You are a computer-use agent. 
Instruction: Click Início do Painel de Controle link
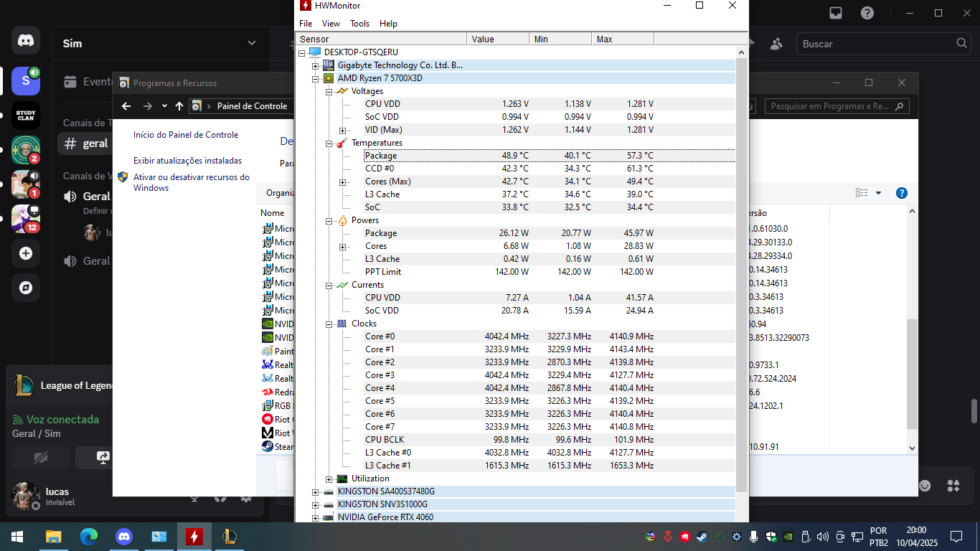click(186, 135)
